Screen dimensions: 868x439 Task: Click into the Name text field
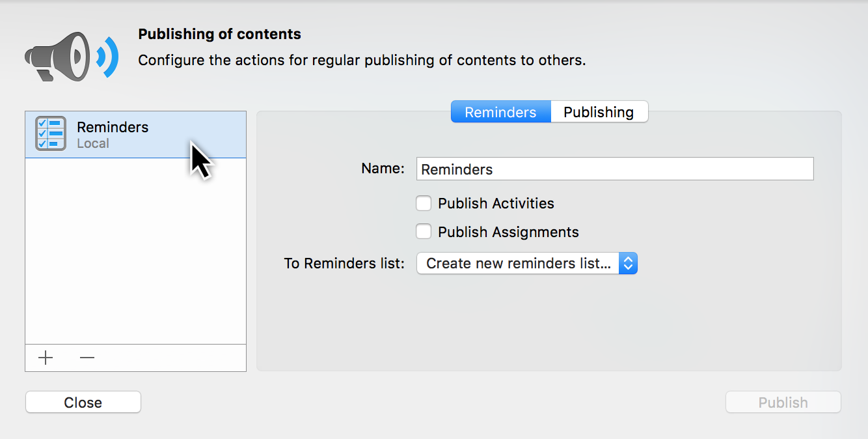pos(614,169)
